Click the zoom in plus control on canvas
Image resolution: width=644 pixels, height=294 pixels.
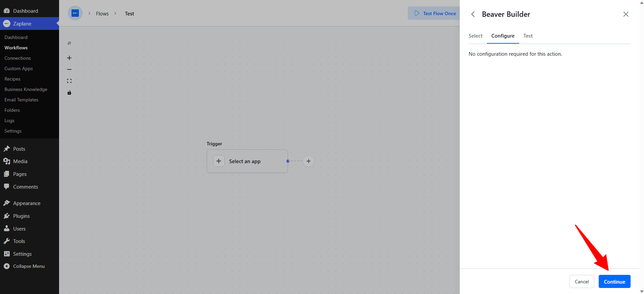tap(69, 58)
